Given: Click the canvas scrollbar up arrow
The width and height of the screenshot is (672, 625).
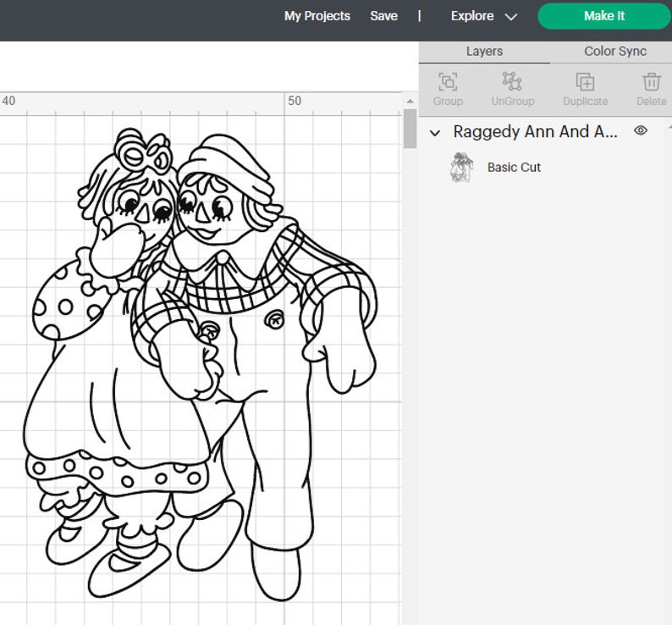Looking at the screenshot, I should 410,102.
